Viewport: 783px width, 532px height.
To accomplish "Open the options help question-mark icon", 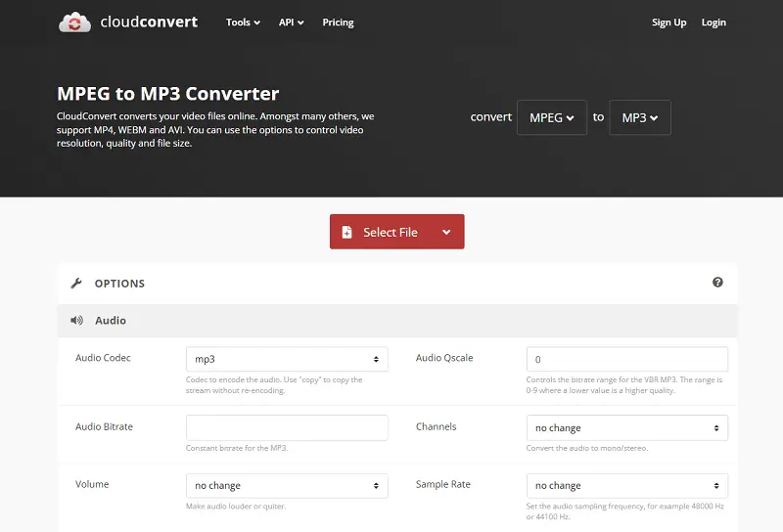I will pyautogui.click(x=717, y=283).
